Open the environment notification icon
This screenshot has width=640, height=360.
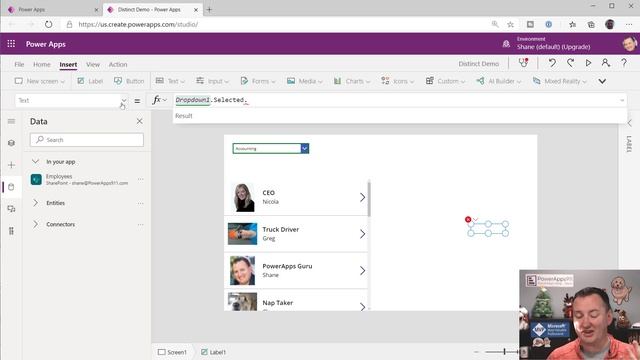(506, 44)
